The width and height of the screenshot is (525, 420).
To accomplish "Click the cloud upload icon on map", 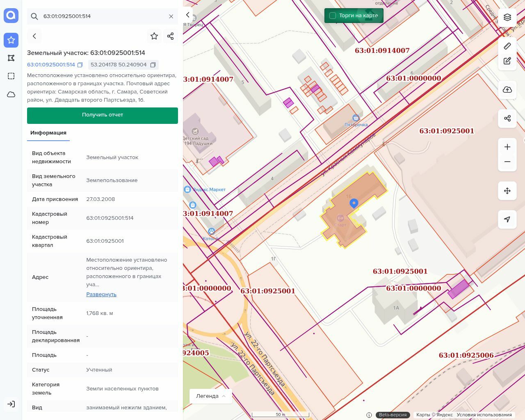I will (507, 90).
